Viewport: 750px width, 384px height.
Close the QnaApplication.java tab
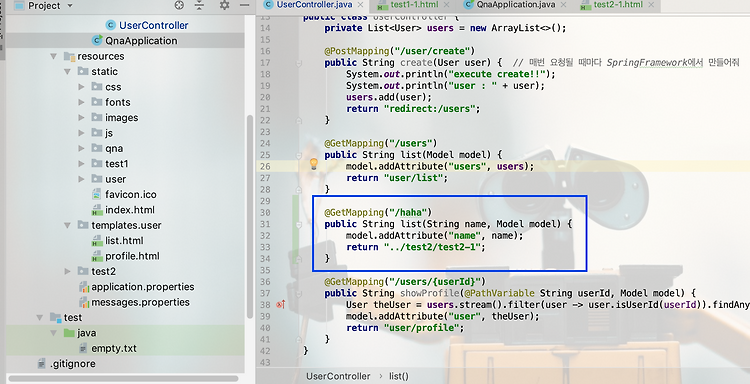563,5
